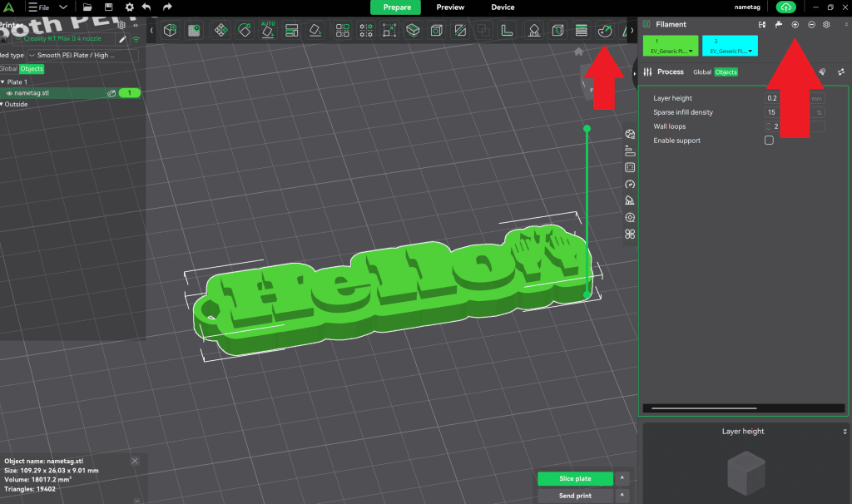Open the Device tab

coord(503,7)
